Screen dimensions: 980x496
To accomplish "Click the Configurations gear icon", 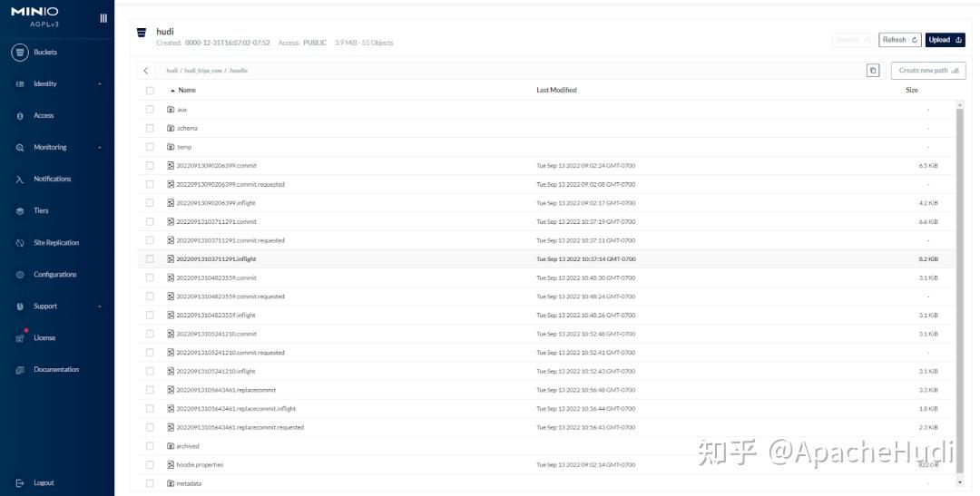I will click(20, 275).
